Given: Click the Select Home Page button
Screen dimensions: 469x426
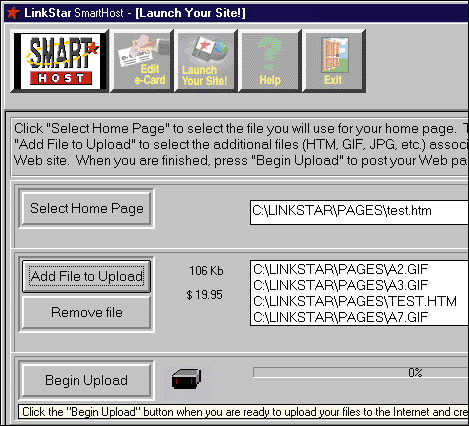Looking at the screenshot, I should click(x=87, y=209).
